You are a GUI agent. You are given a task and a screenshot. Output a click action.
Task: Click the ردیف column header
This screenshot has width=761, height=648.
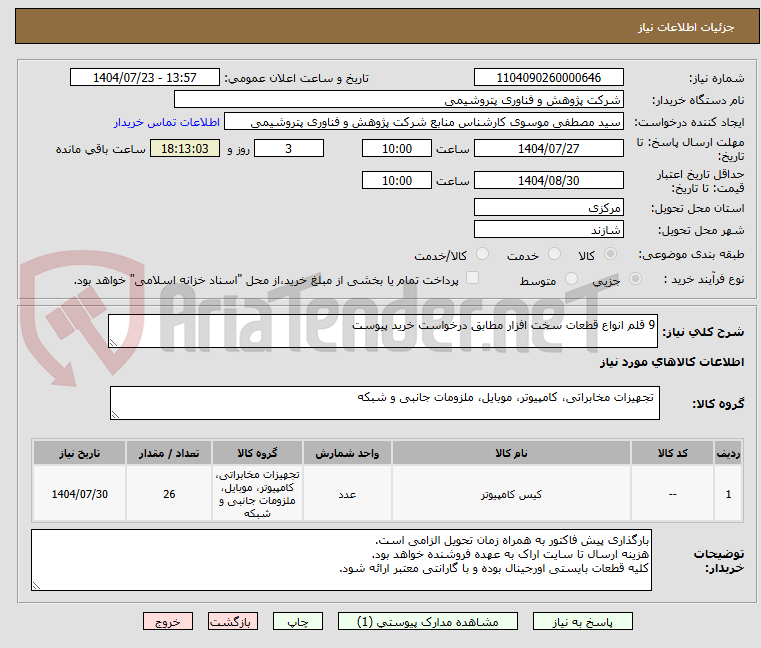tap(728, 453)
